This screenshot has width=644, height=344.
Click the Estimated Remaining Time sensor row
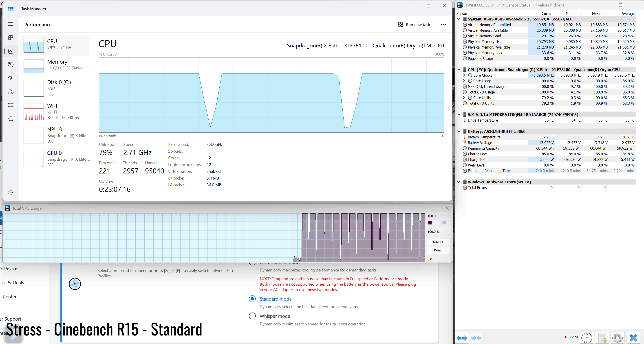pyautogui.click(x=549, y=171)
